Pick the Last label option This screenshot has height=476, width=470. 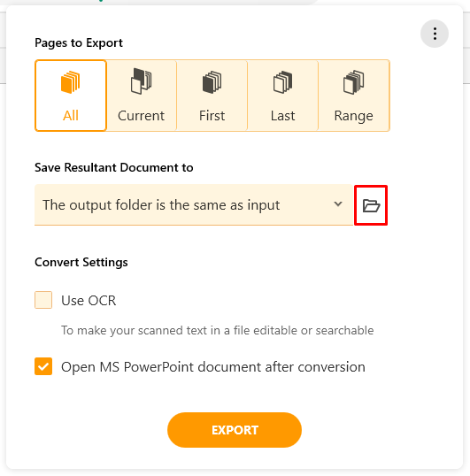coord(282,116)
